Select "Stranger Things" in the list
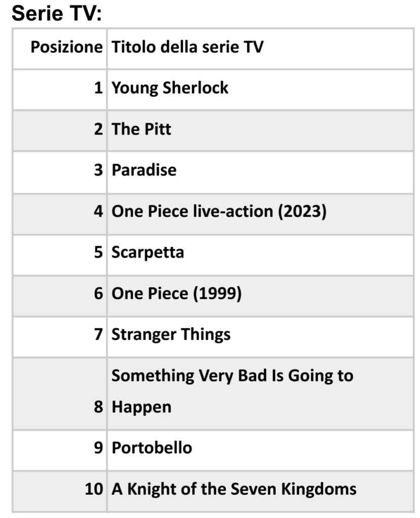This screenshot has width=420, height=518. 171,334
